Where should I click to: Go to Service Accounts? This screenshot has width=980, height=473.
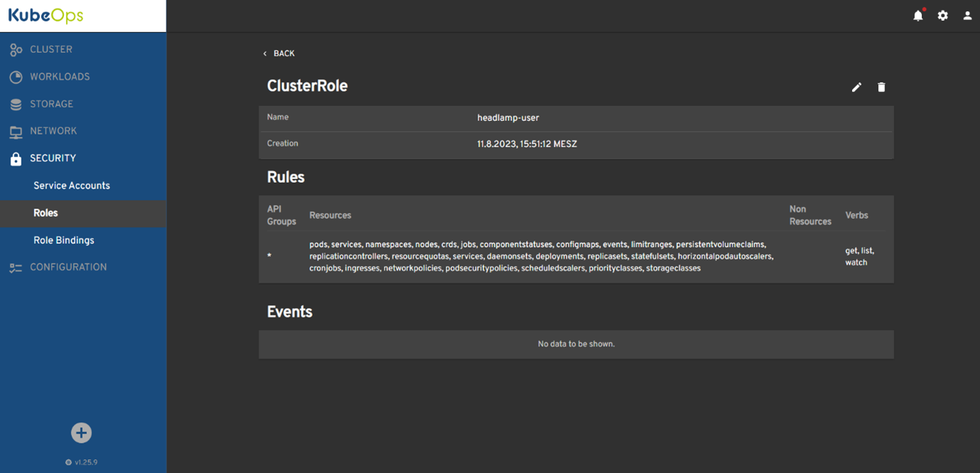pos(72,186)
